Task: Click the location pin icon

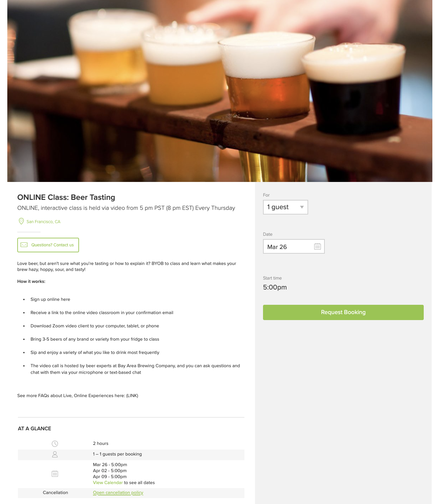Action: click(x=21, y=221)
